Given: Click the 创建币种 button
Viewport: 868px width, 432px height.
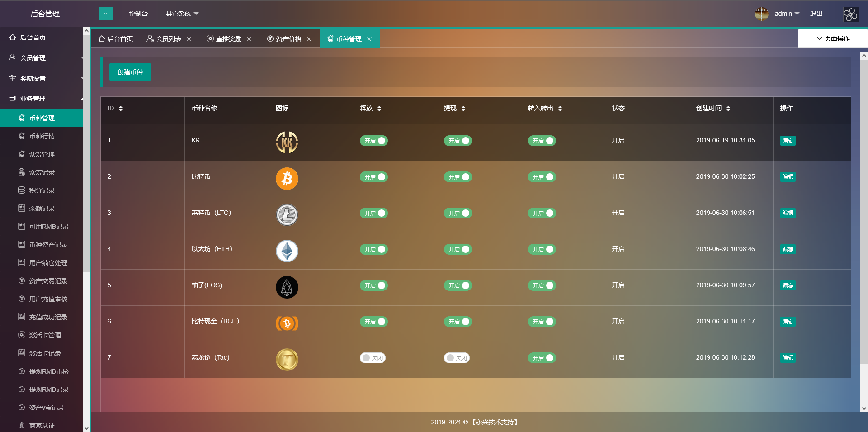Looking at the screenshot, I should [x=130, y=72].
